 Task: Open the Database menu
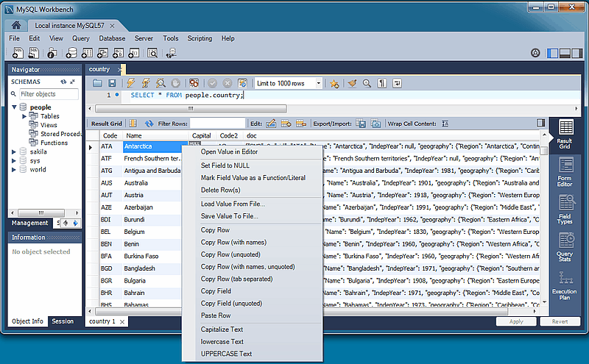(x=112, y=38)
